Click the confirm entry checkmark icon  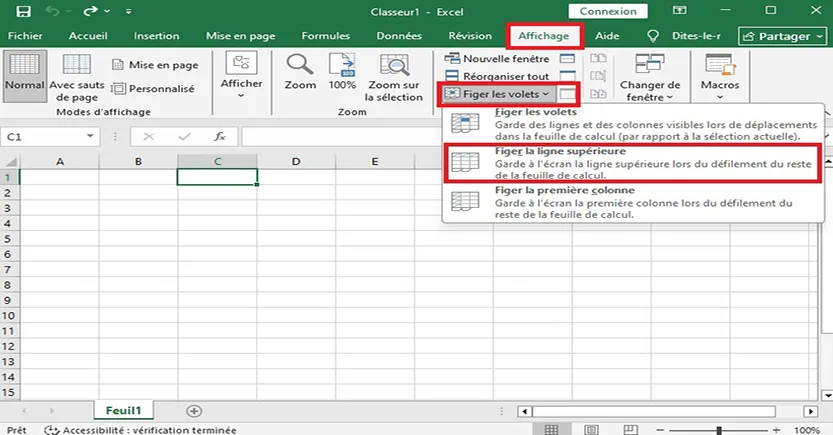tap(184, 137)
